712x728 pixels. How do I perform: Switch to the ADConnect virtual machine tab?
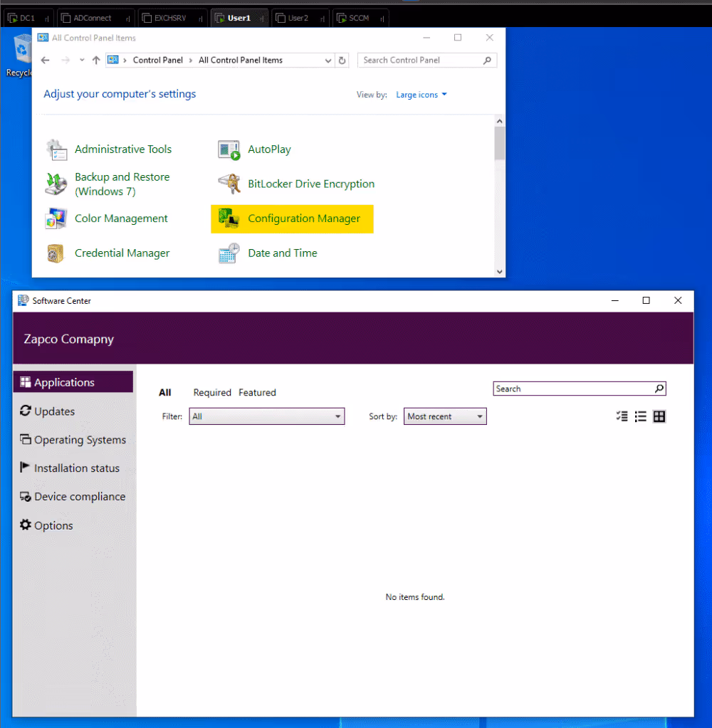97,18
